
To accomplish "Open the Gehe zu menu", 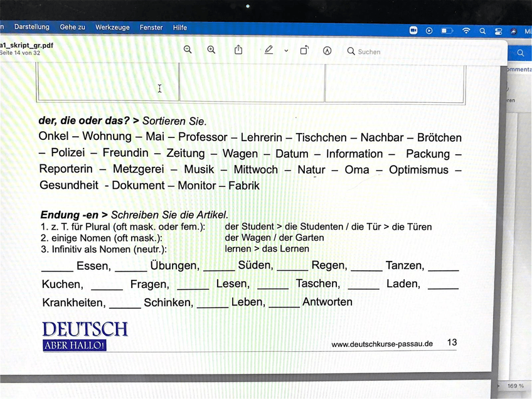I will pos(73,27).
